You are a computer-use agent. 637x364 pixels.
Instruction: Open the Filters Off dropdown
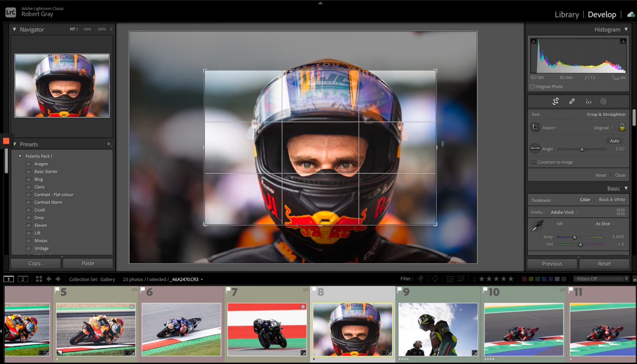click(x=601, y=279)
